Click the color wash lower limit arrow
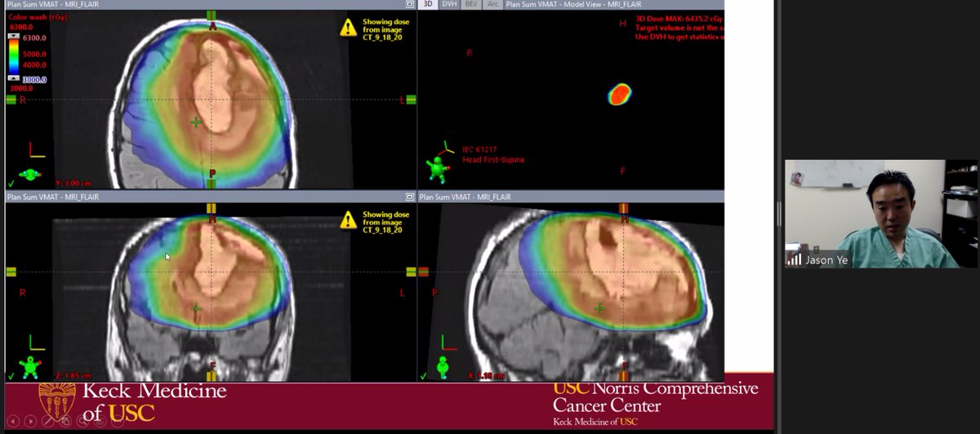 (x=14, y=78)
